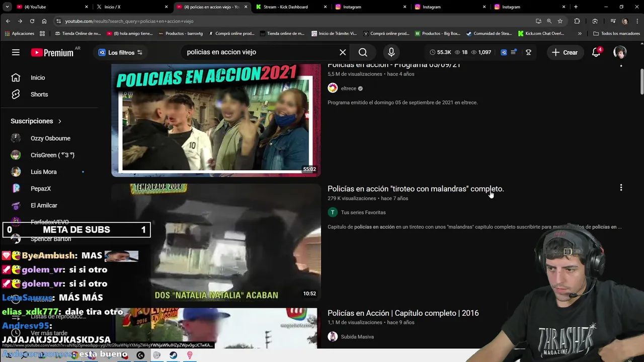Open browser home page icon
Viewport: 644px width, 362px height.
pos(44,21)
